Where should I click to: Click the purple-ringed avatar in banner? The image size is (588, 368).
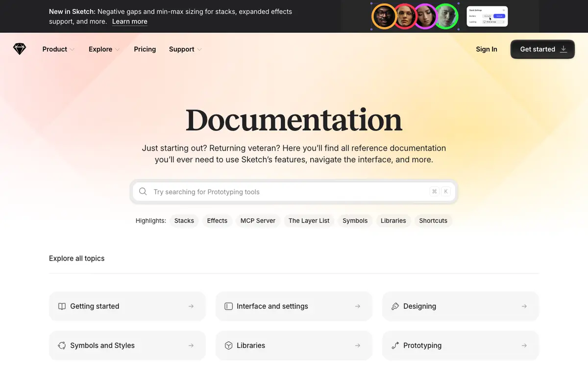click(x=425, y=16)
